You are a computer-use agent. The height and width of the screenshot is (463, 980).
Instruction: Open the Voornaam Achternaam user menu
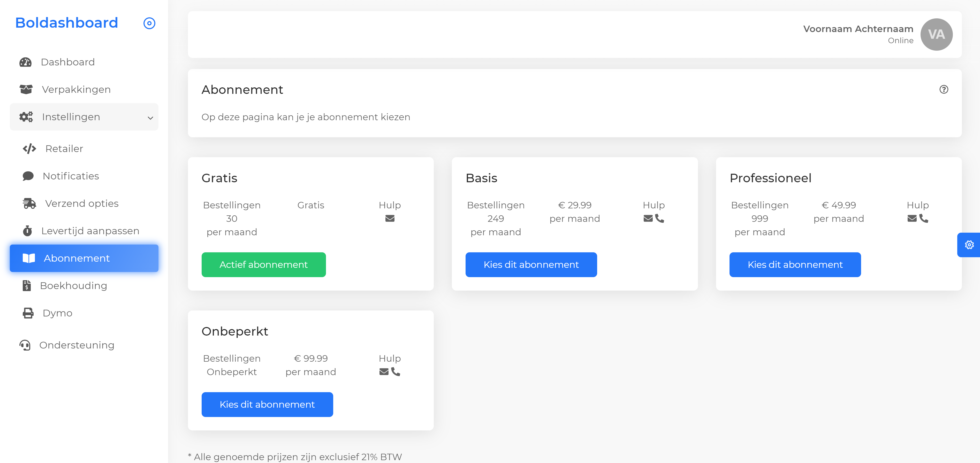coord(858,29)
